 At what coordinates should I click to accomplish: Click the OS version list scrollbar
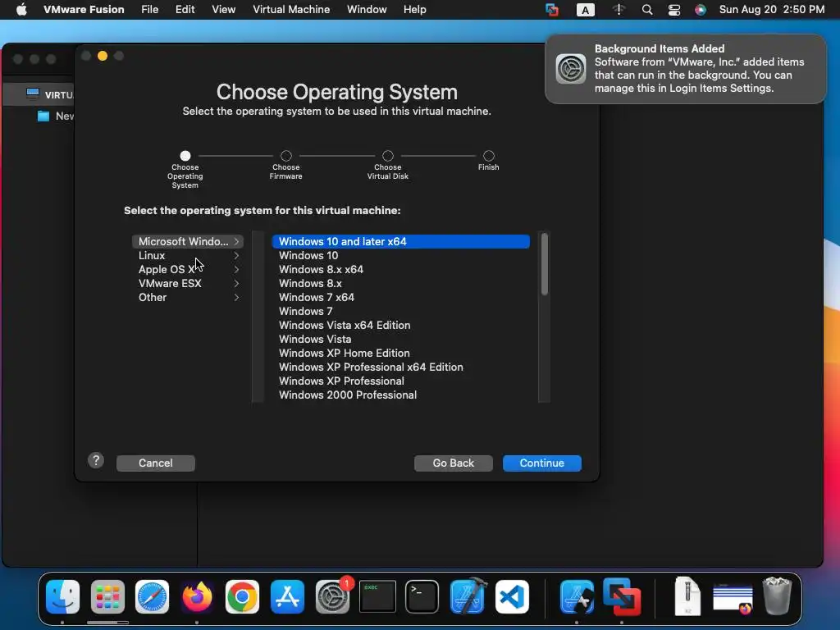point(545,264)
